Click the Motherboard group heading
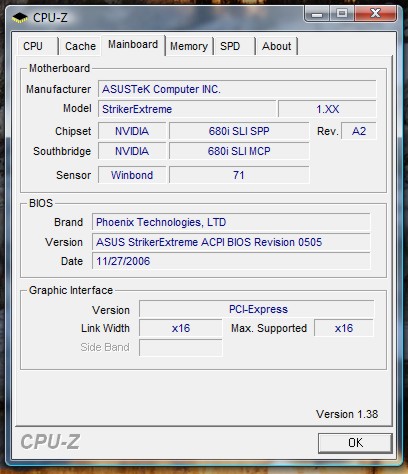 tap(59, 68)
